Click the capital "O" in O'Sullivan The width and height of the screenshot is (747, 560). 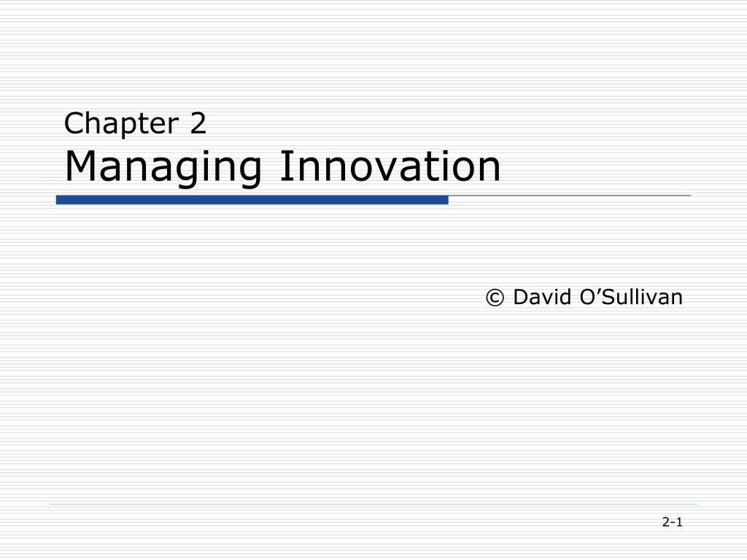point(588,297)
